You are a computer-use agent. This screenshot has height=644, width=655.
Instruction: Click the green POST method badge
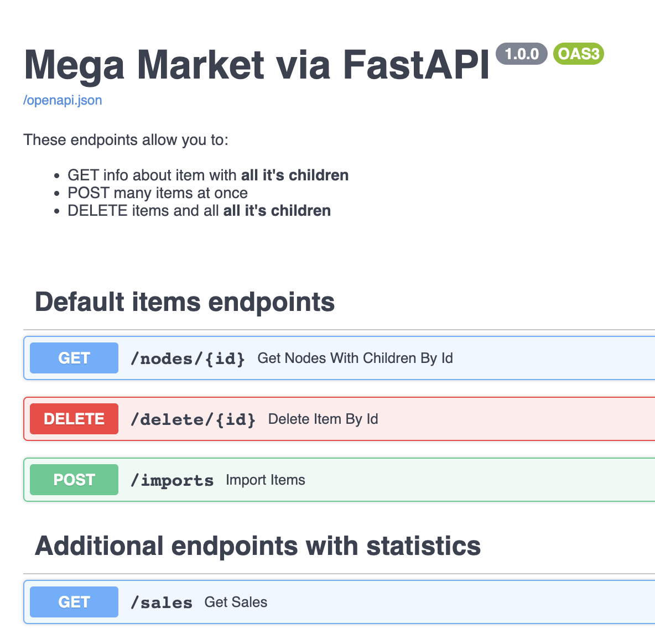tap(74, 480)
